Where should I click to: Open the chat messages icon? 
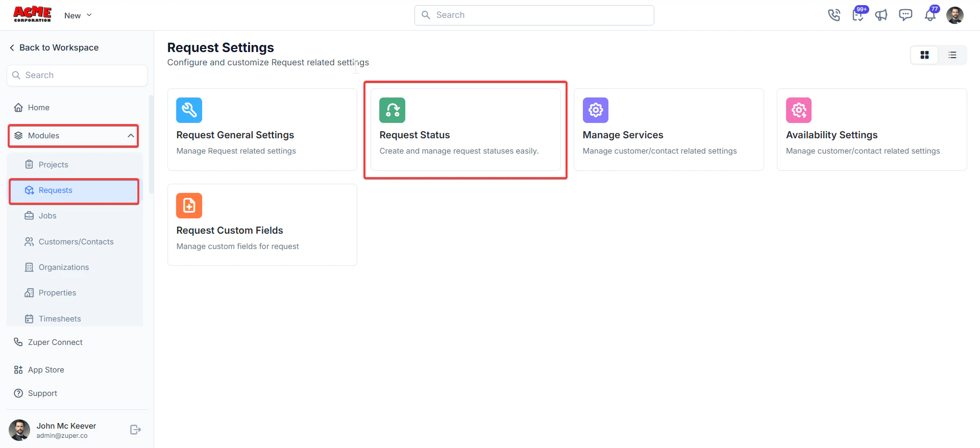click(x=905, y=15)
